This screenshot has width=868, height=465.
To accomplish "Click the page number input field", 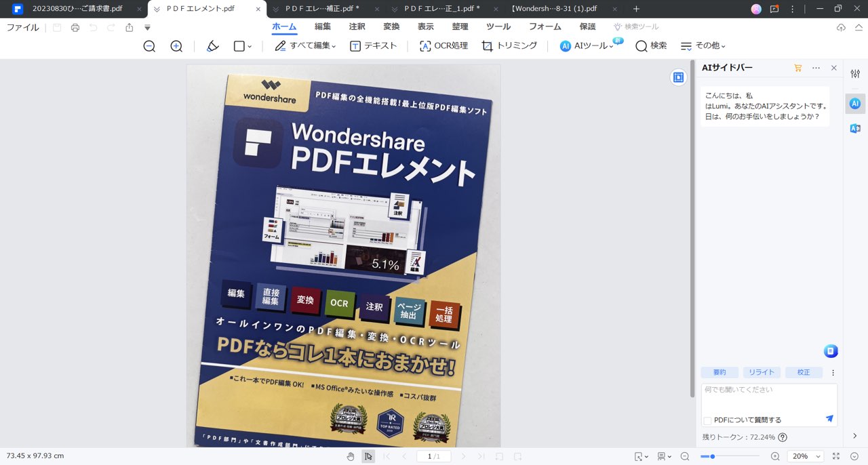I will [433, 456].
